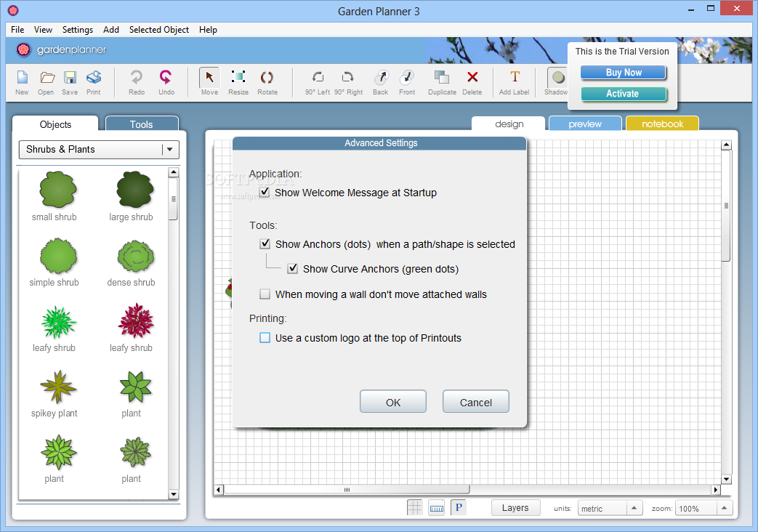758x532 pixels.
Task: Select the dense shrub object
Action: (x=135, y=257)
